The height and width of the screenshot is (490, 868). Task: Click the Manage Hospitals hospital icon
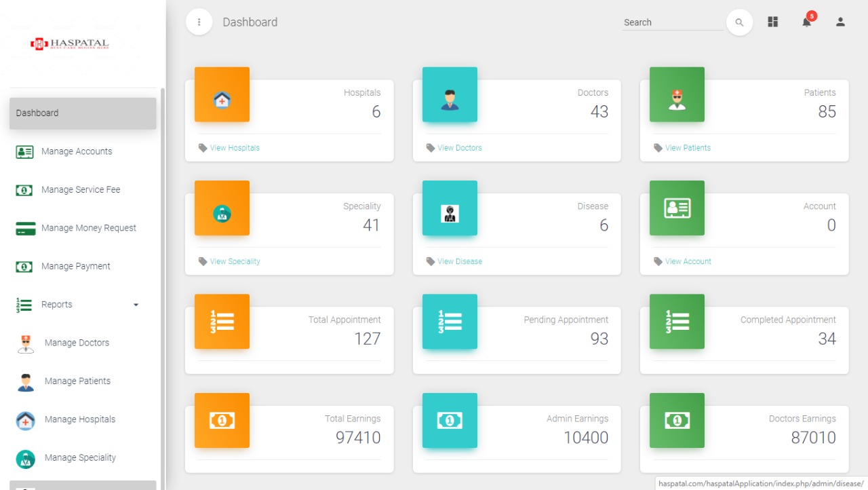pyautogui.click(x=24, y=419)
